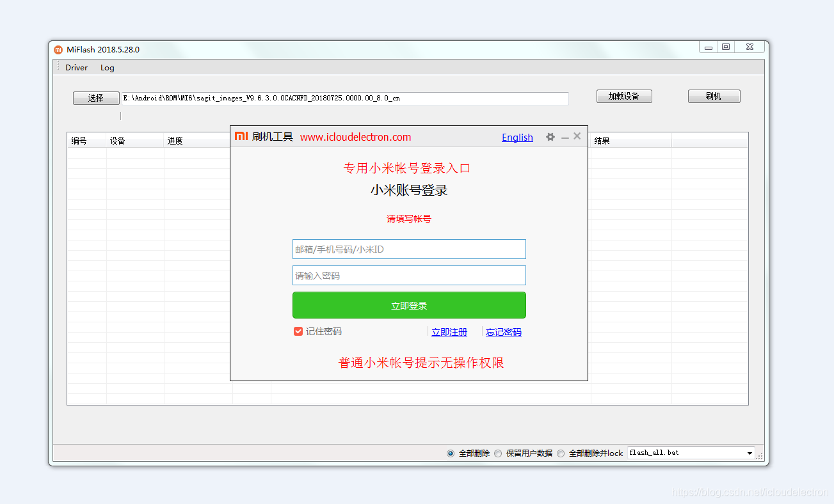
Task: Minimize the MiFlash main window
Action: tap(708, 47)
